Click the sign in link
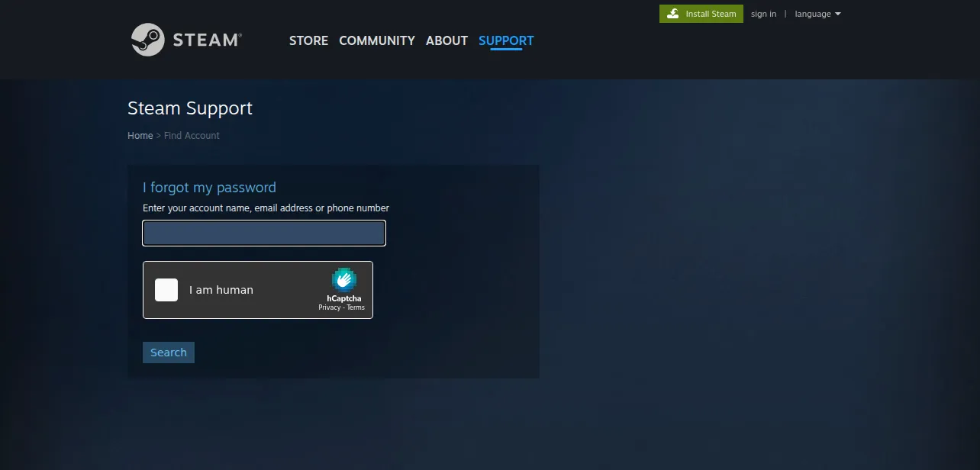 click(x=763, y=14)
